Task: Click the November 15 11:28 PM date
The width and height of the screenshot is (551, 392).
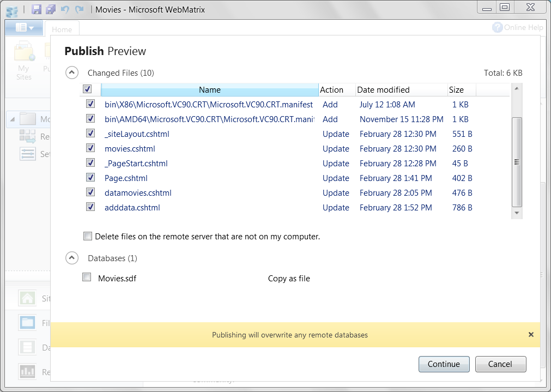Action: click(401, 119)
